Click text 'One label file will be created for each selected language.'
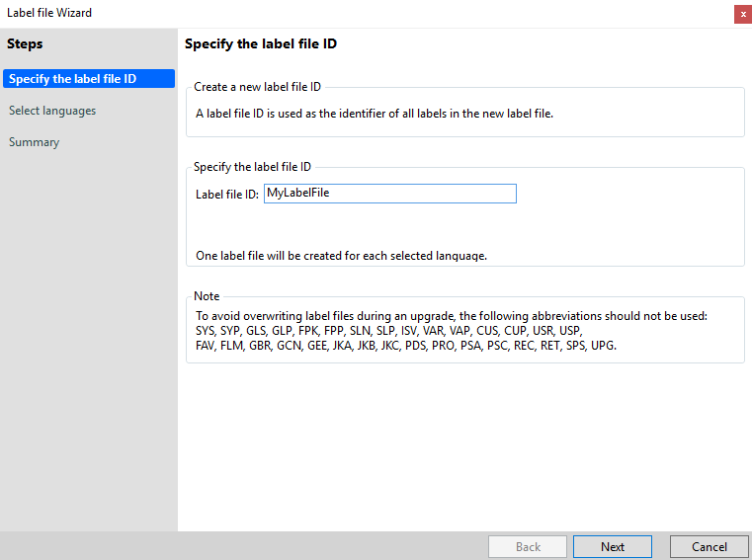 pos(342,256)
